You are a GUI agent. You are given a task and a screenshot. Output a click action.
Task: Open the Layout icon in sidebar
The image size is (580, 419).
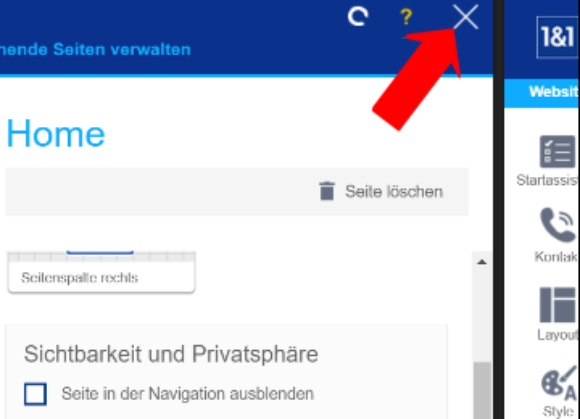558,305
